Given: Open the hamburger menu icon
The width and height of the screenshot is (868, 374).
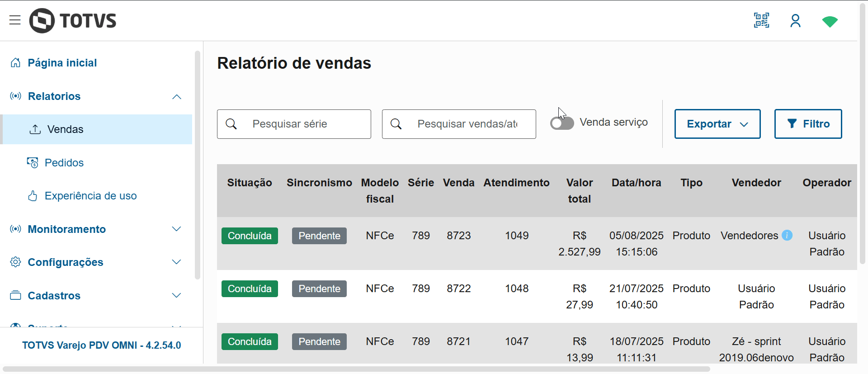Looking at the screenshot, I should pos(15,20).
